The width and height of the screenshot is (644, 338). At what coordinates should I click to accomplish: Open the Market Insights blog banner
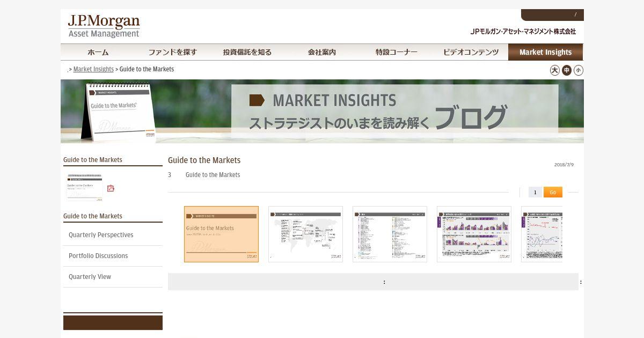click(x=322, y=111)
